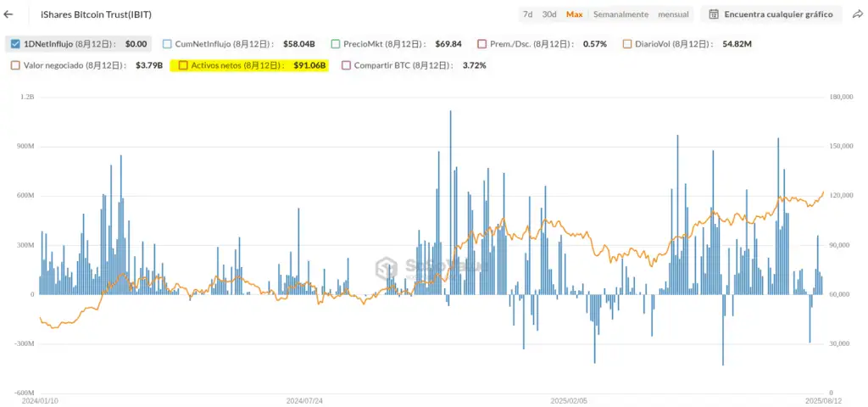Uncheck the 1DNetInflujo checkbox
This screenshot has width=868, height=407.
(x=15, y=44)
